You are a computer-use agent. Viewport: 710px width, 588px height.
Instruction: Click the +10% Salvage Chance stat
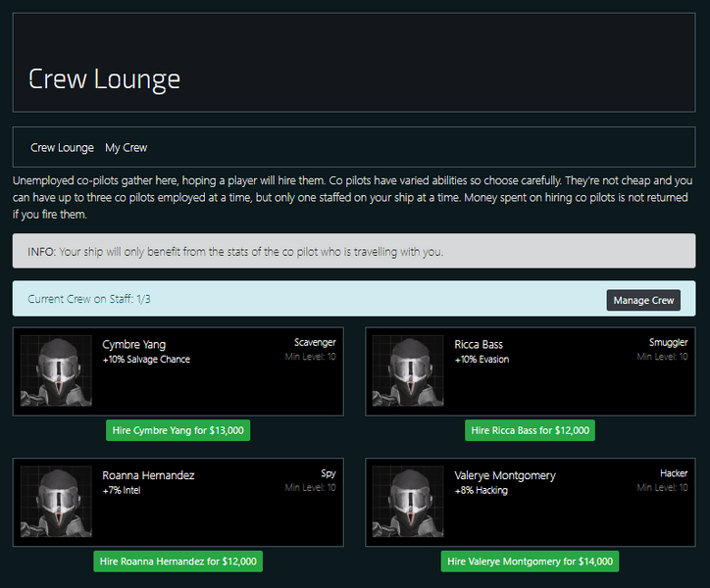click(146, 360)
